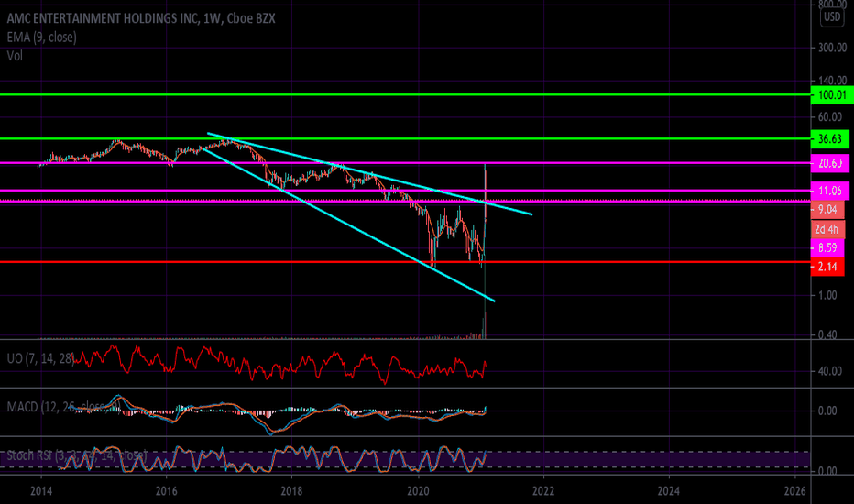
Task: Click the red 2.14 price label
Action: pos(827,267)
